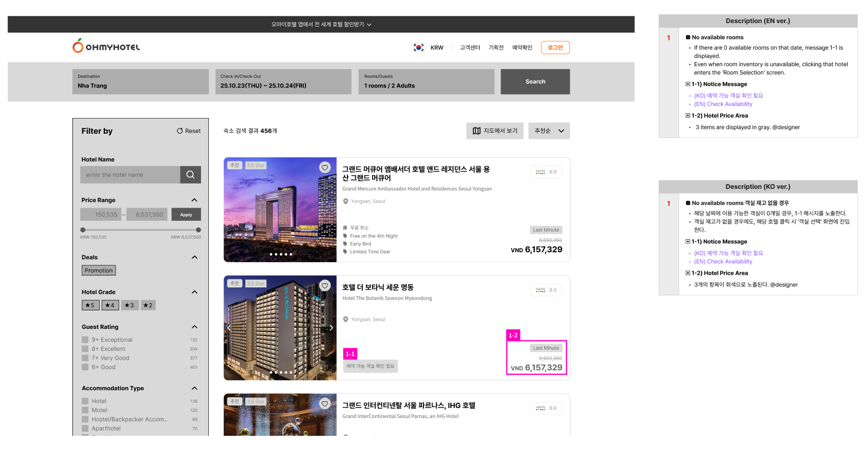Open the Grand Mercure Ambassador hotel photo
This screenshot has height=461, width=868.
(x=280, y=210)
